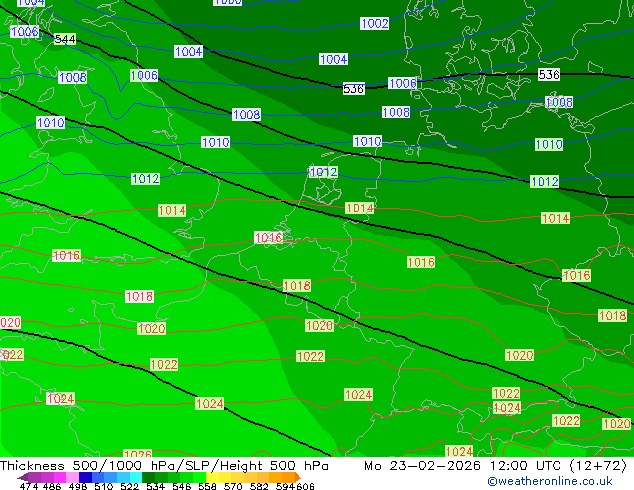Viewport: 634px width, 490px height.
Task: Click the legend value 486
Action: coord(52,486)
